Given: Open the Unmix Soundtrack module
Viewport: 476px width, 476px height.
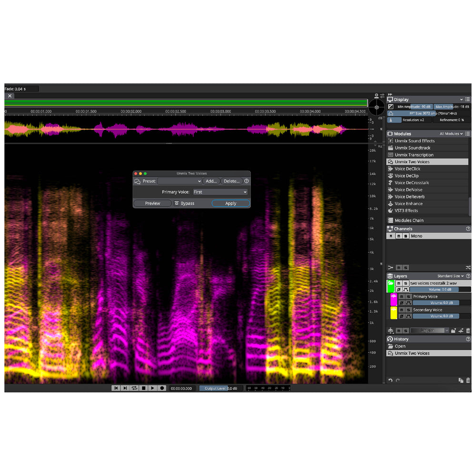Looking at the screenshot, I should (x=427, y=148).
